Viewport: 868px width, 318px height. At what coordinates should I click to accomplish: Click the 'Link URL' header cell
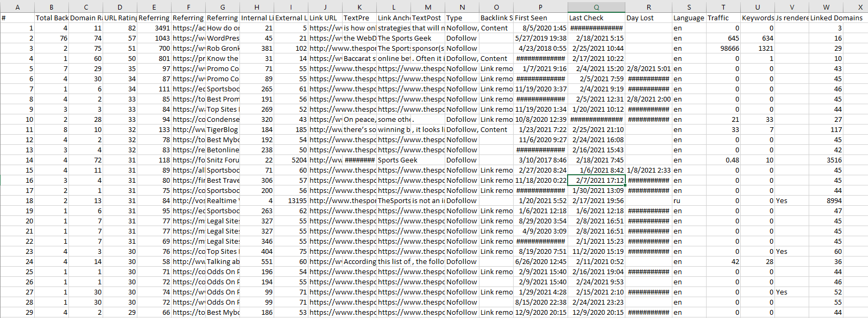[325, 18]
